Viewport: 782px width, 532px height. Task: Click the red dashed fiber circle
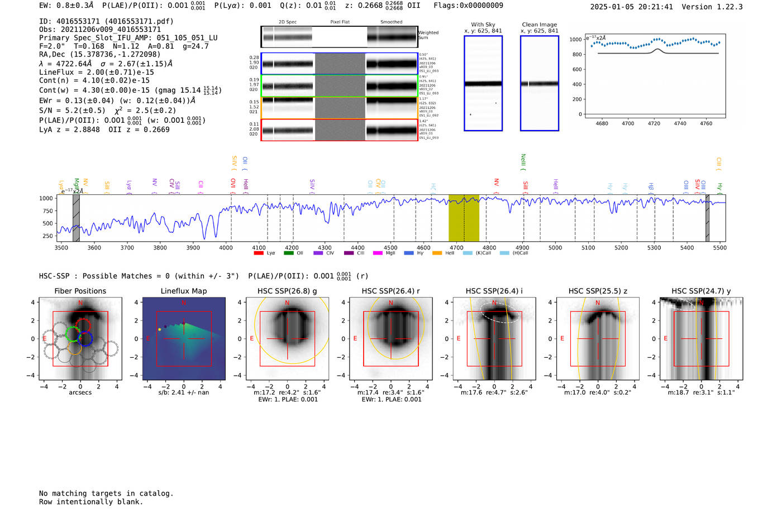[x=83, y=325]
